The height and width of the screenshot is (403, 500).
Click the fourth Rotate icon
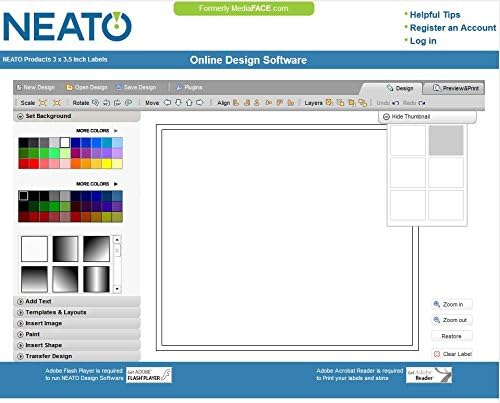coord(128,103)
